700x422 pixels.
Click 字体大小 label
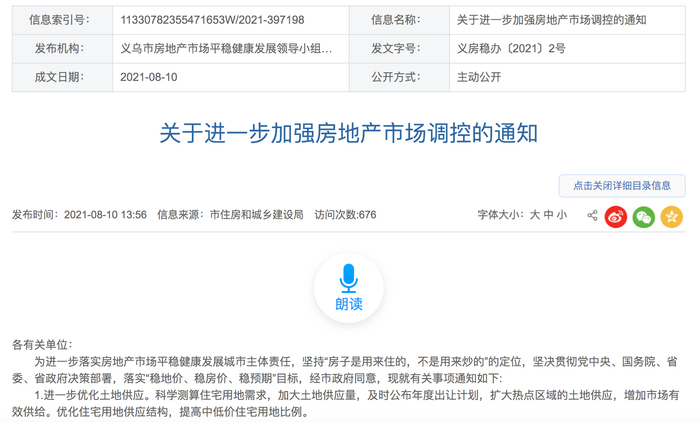tap(501, 215)
